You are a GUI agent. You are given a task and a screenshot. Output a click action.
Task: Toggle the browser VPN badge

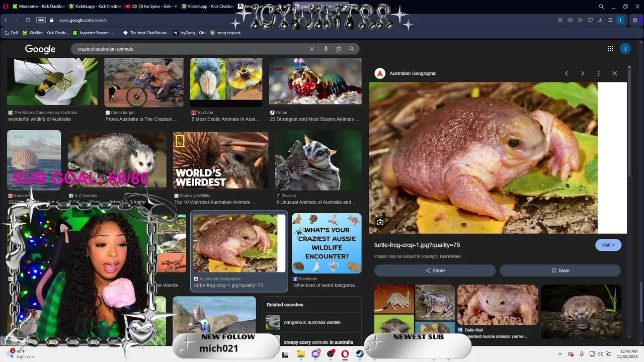pyautogui.click(x=41, y=20)
